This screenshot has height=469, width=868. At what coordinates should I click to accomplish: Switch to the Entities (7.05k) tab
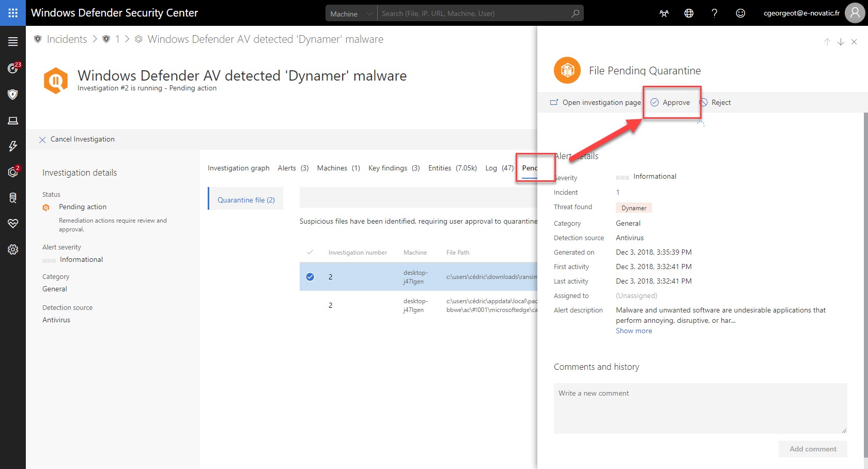[453, 168]
